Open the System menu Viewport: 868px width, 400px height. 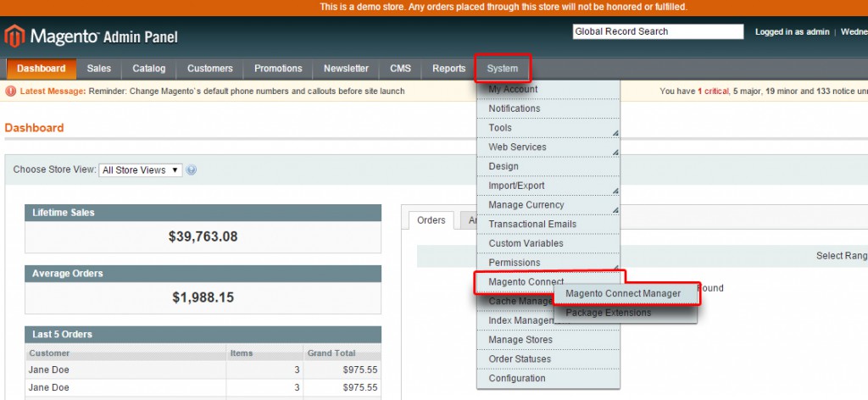503,69
